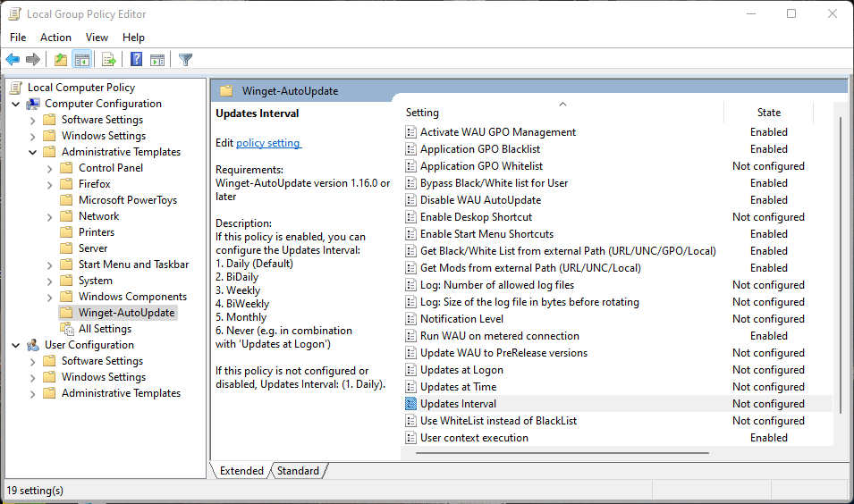Click the Help question mark toolbar icon
Screen dimensions: 854x504
point(136,59)
